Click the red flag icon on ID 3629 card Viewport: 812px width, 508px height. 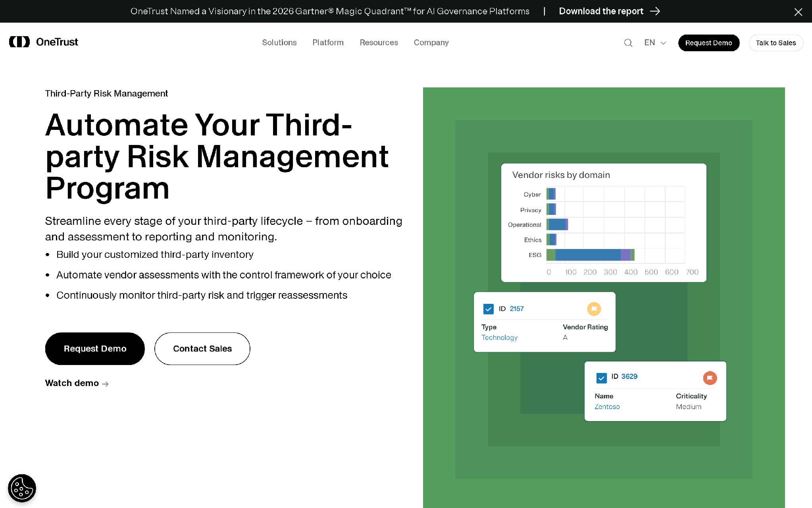click(710, 378)
